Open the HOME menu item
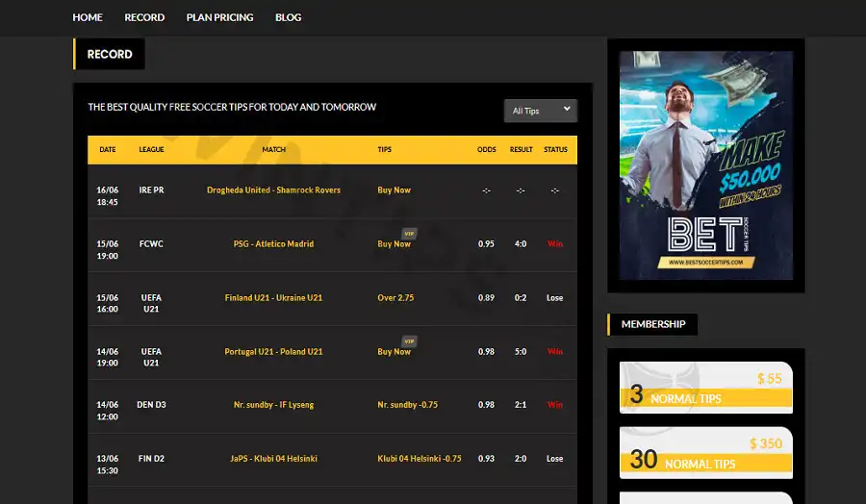The image size is (866, 504). click(88, 17)
